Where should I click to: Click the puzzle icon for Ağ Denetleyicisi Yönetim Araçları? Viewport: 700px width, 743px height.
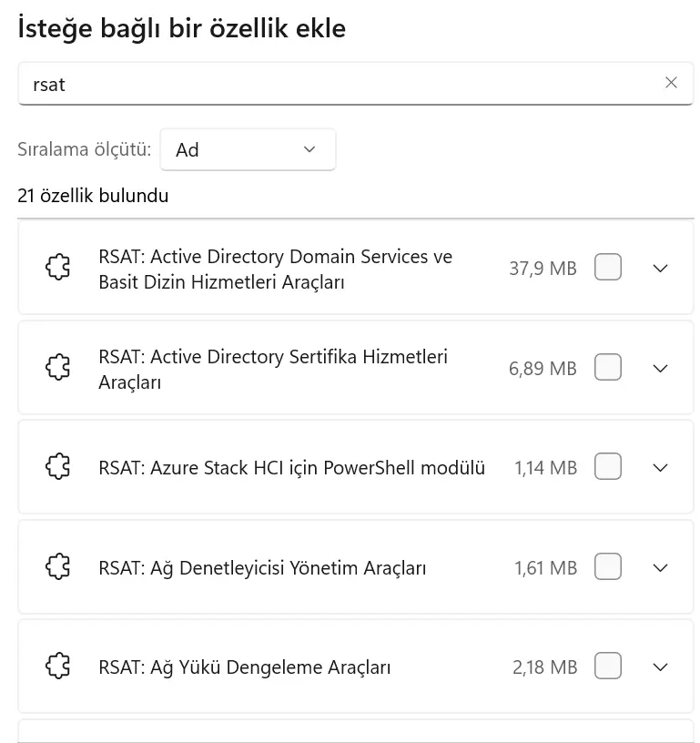click(58, 567)
